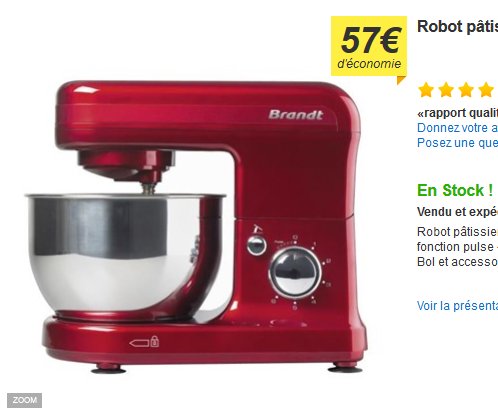The height and width of the screenshot is (414, 498).
Task: Click the first yellow rating star
Action: [x=426, y=90]
